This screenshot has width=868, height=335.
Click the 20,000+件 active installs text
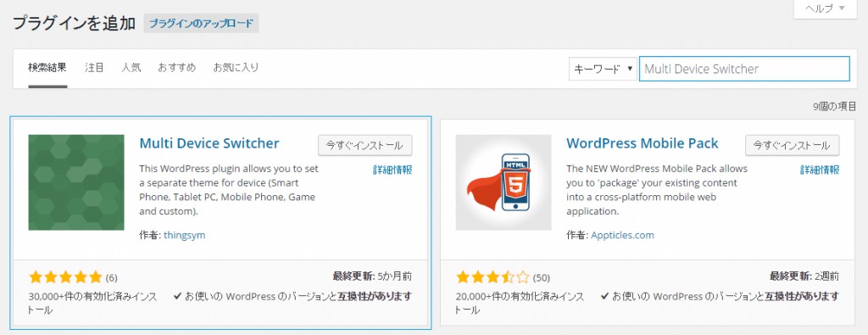point(520,303)
